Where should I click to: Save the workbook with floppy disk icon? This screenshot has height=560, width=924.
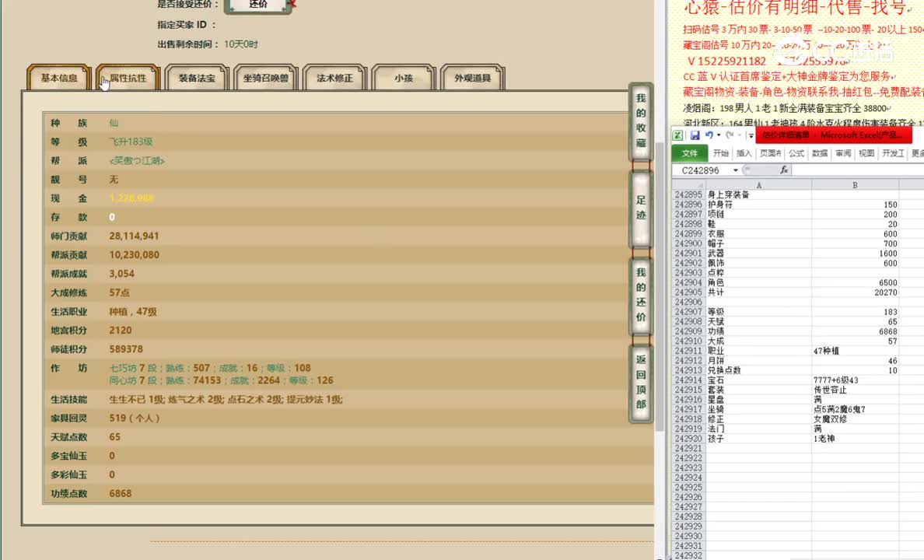(695, 135)
